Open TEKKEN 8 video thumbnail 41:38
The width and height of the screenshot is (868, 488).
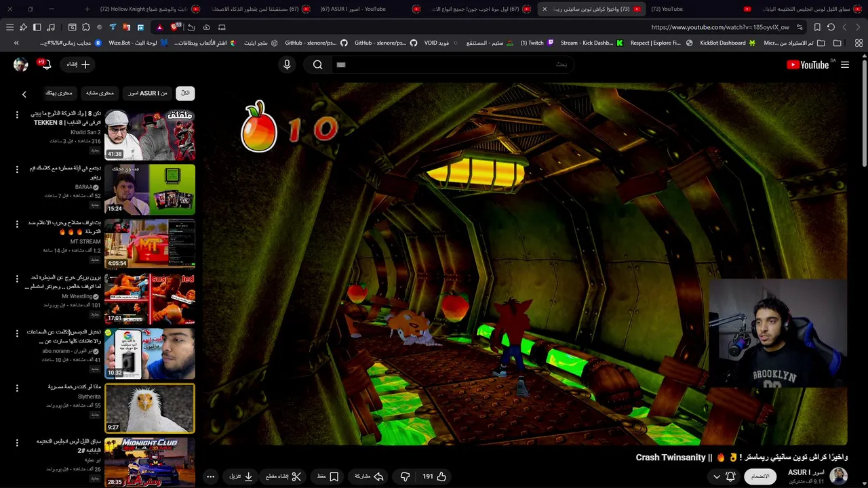[x=150, y=134]
